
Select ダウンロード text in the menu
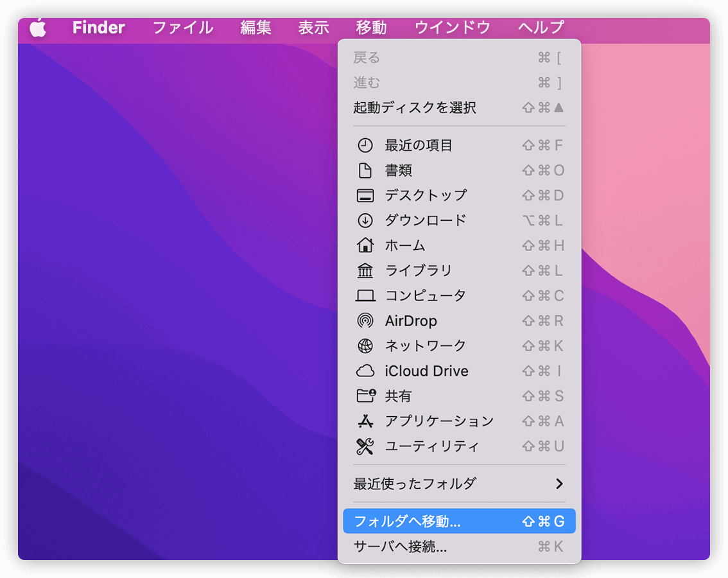pyautogui.click(x=426, y=220)
